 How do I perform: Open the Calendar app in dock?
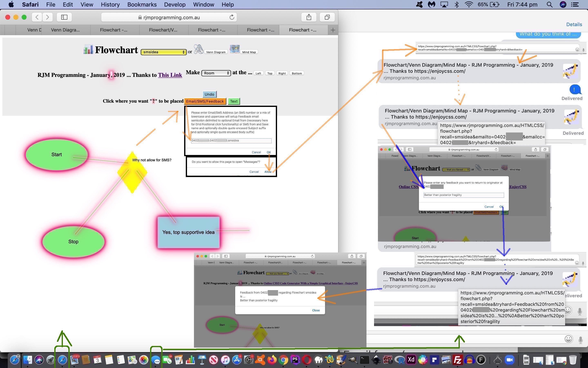pyautogui.click(x=98, y=360)
